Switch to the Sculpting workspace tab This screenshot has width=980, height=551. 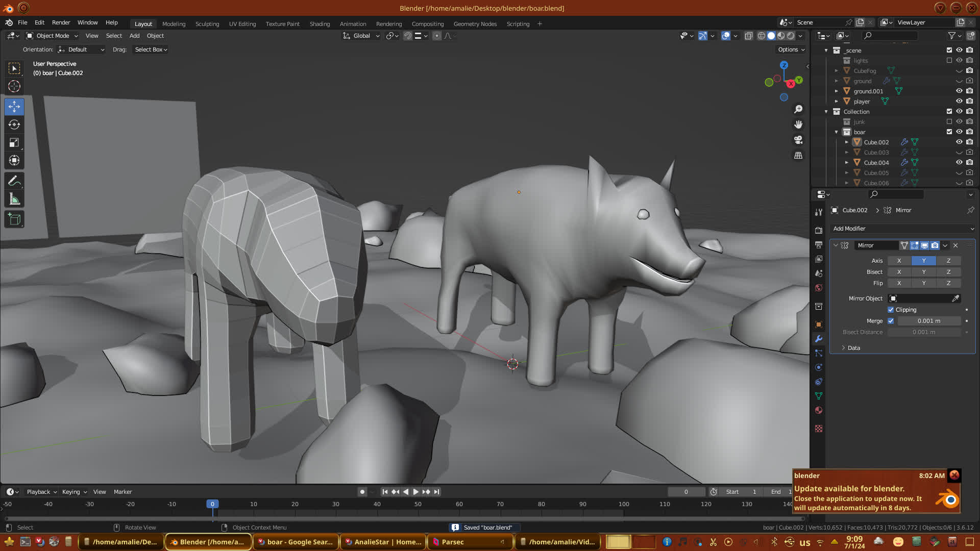tap(207, 24)
